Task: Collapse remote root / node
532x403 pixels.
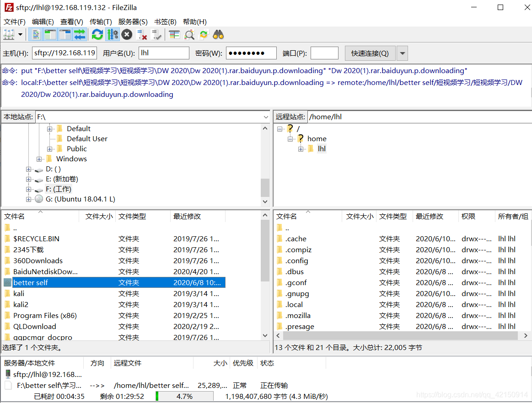Action: coord(279,129)
